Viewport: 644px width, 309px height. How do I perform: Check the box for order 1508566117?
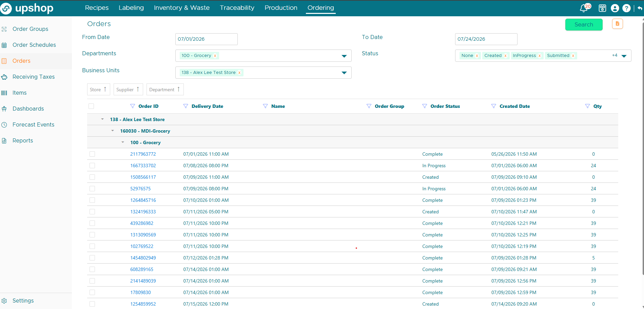click(x=92, y=177)
